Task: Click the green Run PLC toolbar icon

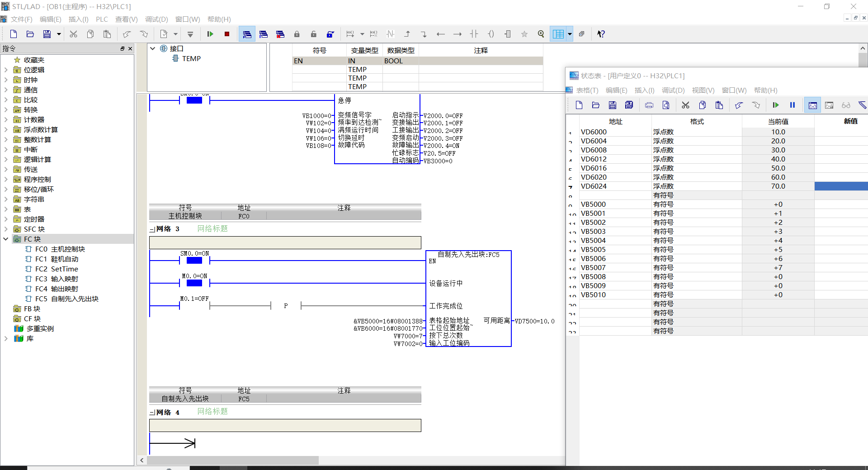Action: pyautogui.click(x=210, y=34)
